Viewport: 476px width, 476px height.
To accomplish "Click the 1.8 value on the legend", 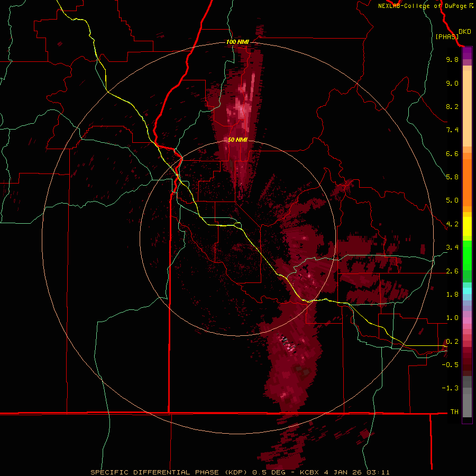I will [x=452, y=295].
